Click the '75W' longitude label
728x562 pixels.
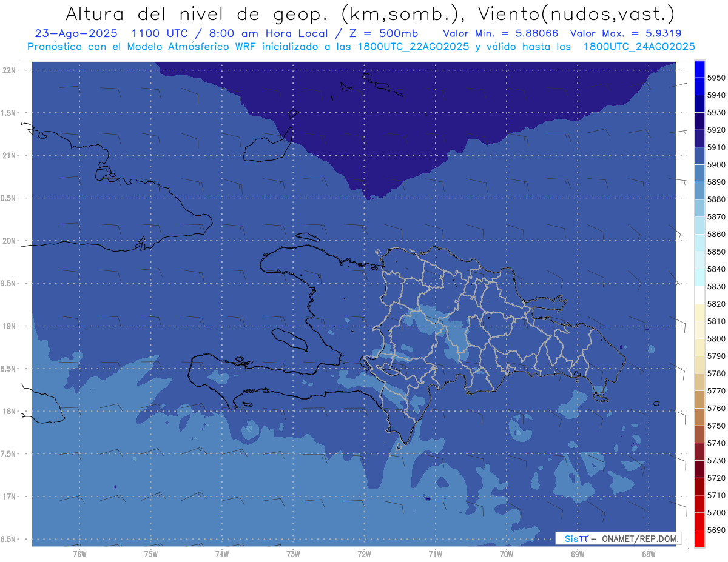150,554
